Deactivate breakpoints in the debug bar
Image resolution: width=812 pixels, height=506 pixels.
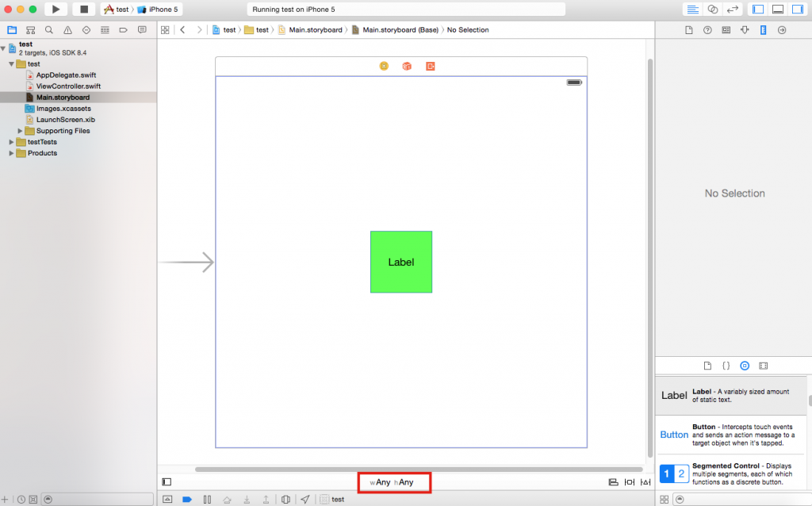point(187,499)
